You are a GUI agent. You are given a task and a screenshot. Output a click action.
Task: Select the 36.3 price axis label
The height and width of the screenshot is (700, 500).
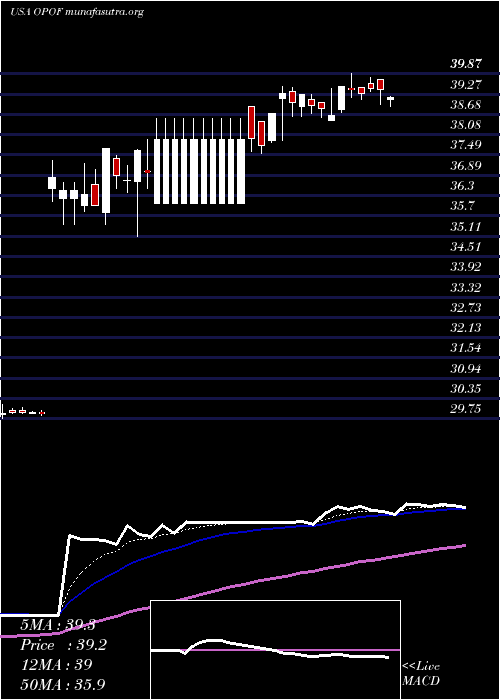[x=462, y=186]
